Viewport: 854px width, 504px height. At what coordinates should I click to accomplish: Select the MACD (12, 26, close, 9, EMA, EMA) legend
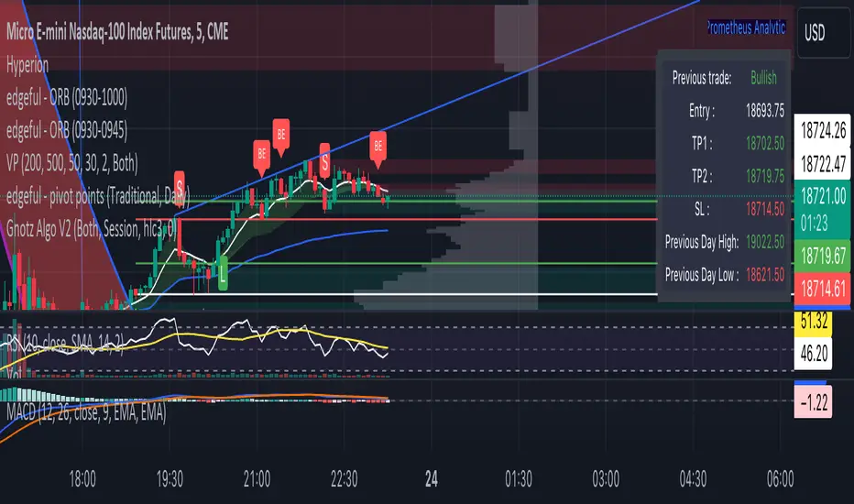point(86,412)
